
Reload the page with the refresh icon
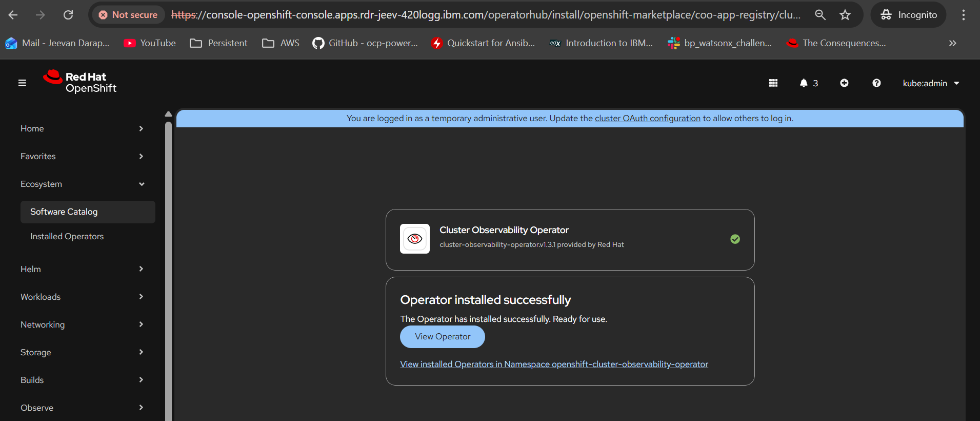[68, 15]
